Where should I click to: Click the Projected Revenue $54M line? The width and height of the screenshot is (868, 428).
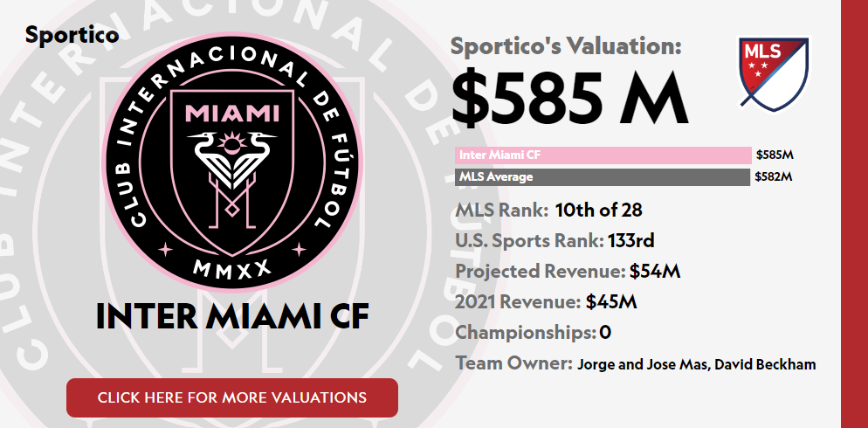(568, 271)
